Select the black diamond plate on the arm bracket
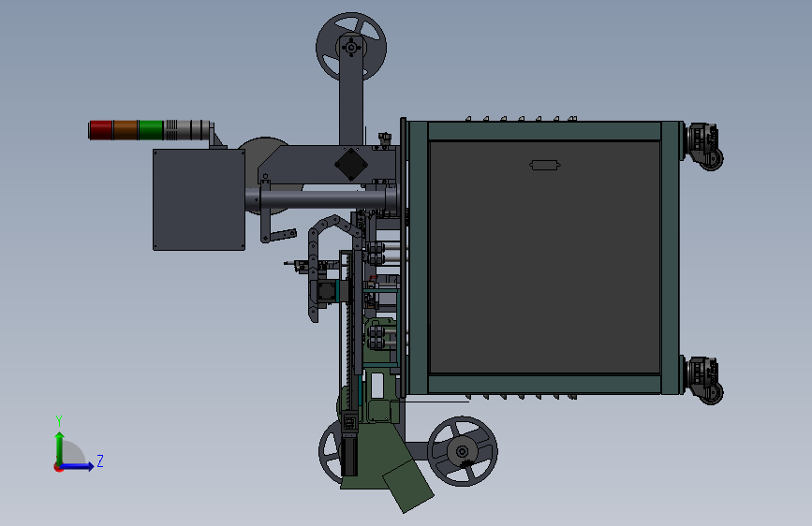 (351, 165)
